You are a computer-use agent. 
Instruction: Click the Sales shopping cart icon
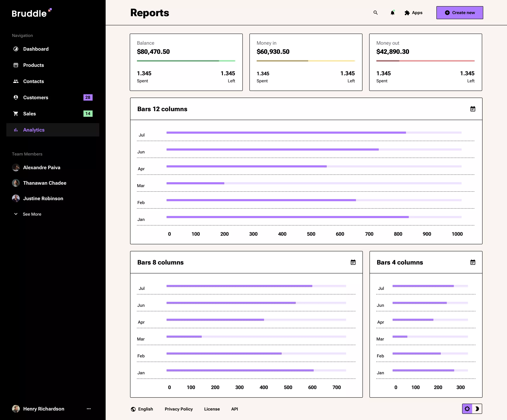click(x=16, y=114)
